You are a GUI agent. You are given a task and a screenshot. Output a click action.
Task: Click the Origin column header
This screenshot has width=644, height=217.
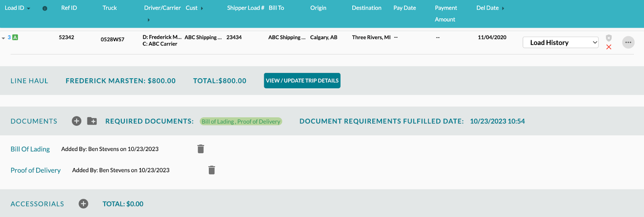[318, 8]
